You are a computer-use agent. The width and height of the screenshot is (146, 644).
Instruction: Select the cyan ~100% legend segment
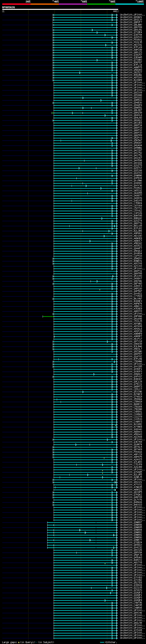pos(130,4)
